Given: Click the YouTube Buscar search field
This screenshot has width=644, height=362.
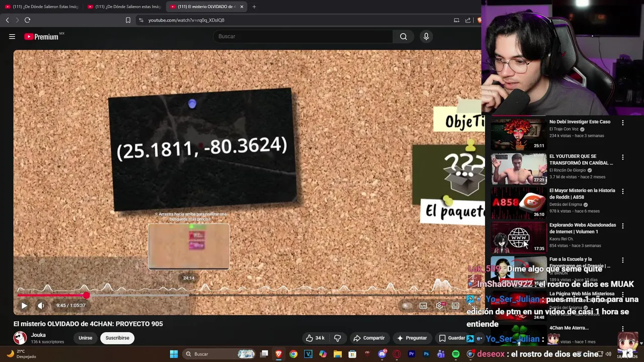Looking at the screenshot, I should click(304, 36).
